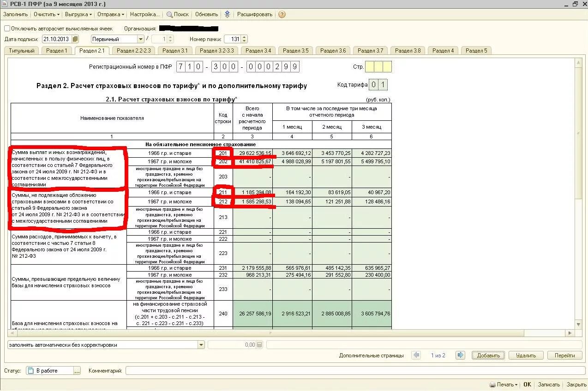Click the Код тарифа 01 field

(378, 85)
